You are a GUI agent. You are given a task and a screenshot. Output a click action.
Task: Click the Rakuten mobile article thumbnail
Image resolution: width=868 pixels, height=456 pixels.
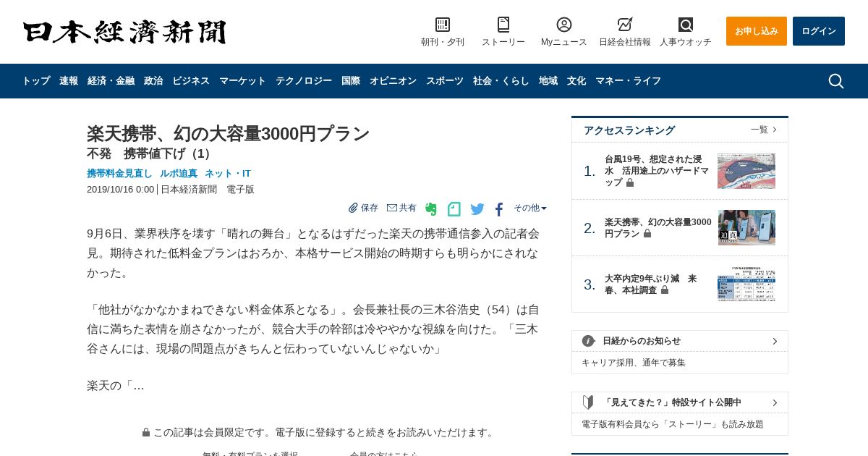coord(746,228)
